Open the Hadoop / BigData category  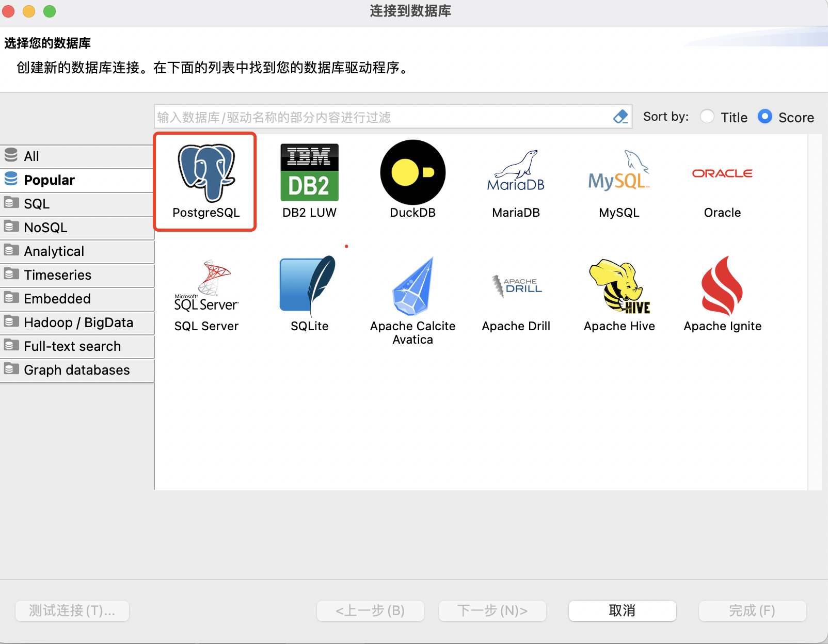78,322
